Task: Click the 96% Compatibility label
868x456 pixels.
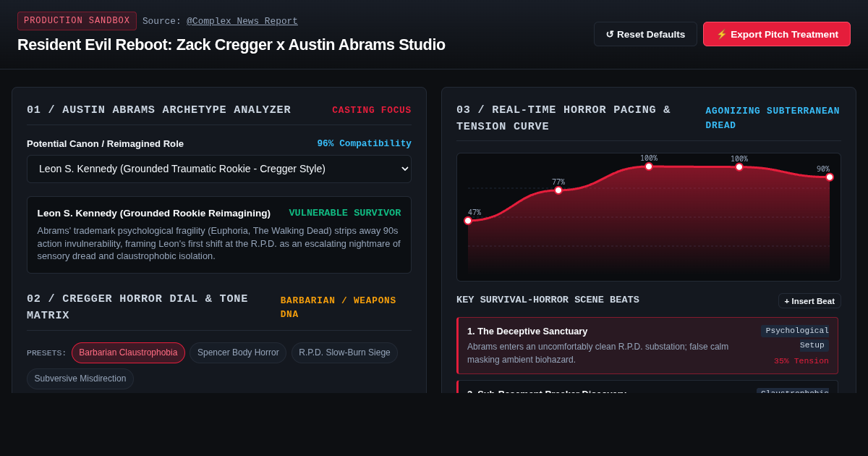Action: point(364,143)
